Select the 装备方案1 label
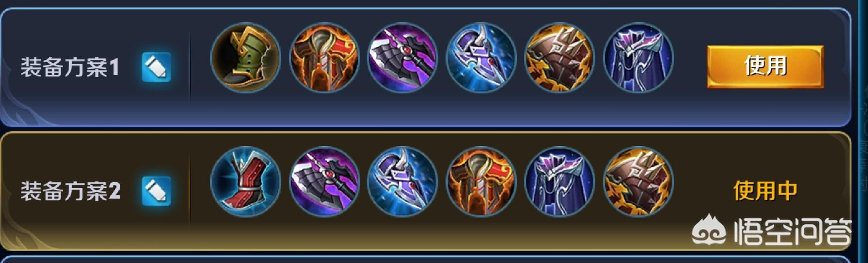This screenshot has width=868, height=263. coord(70,67)
